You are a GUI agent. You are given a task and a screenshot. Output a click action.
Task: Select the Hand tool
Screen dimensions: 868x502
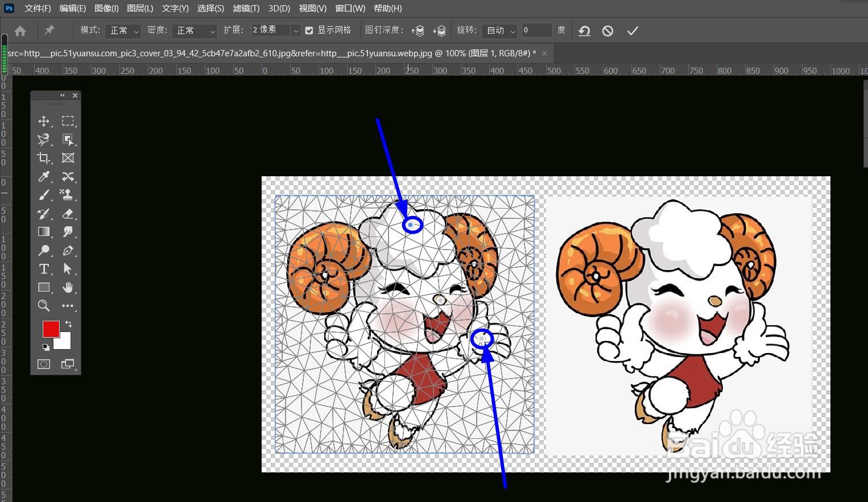click(68, 288)
